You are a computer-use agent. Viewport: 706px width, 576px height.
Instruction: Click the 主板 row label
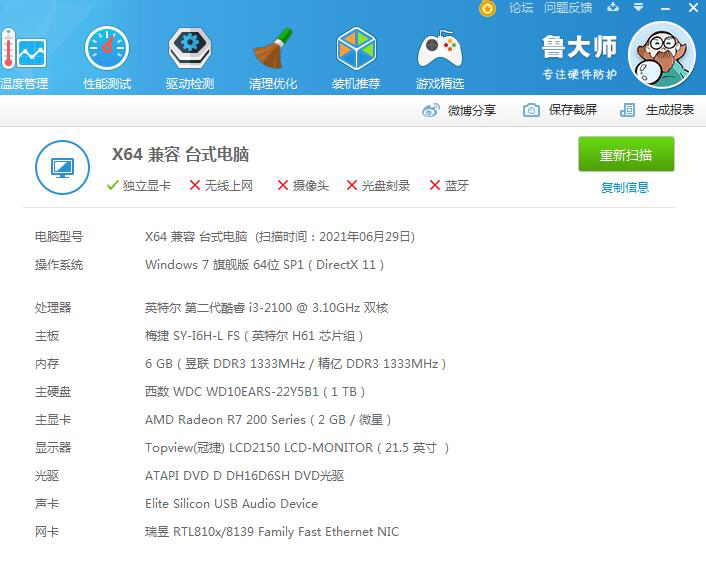pyautogui.click(x=47, y=336)
